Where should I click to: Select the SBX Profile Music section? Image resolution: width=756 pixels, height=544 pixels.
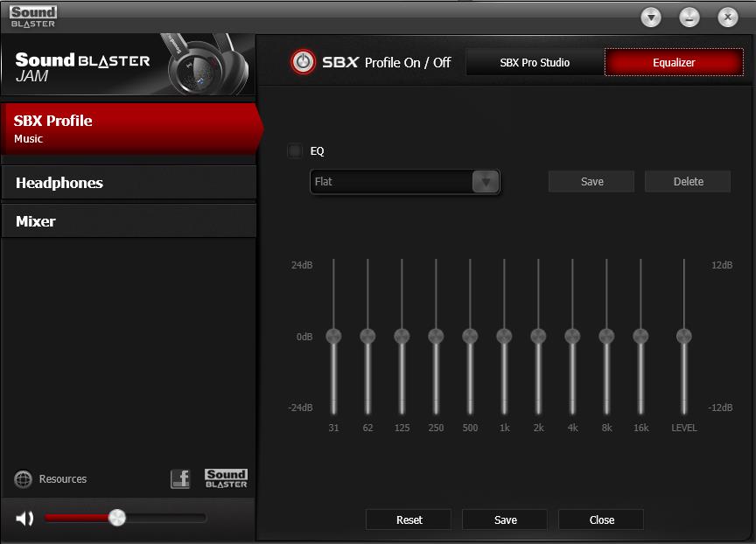click(x=129, y=129)
